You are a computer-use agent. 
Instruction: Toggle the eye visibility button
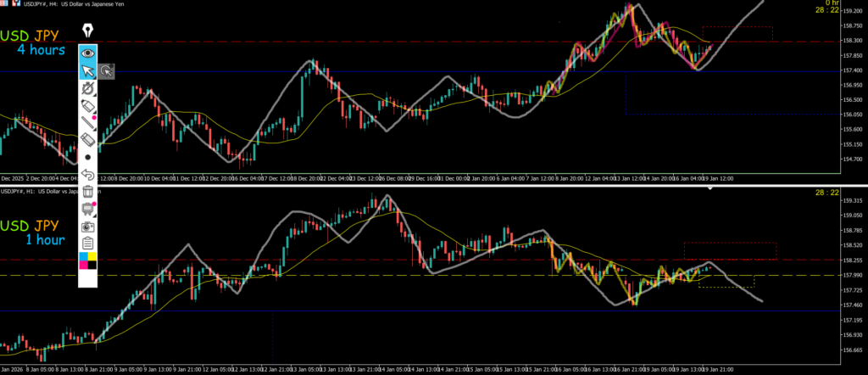point(88,53)
